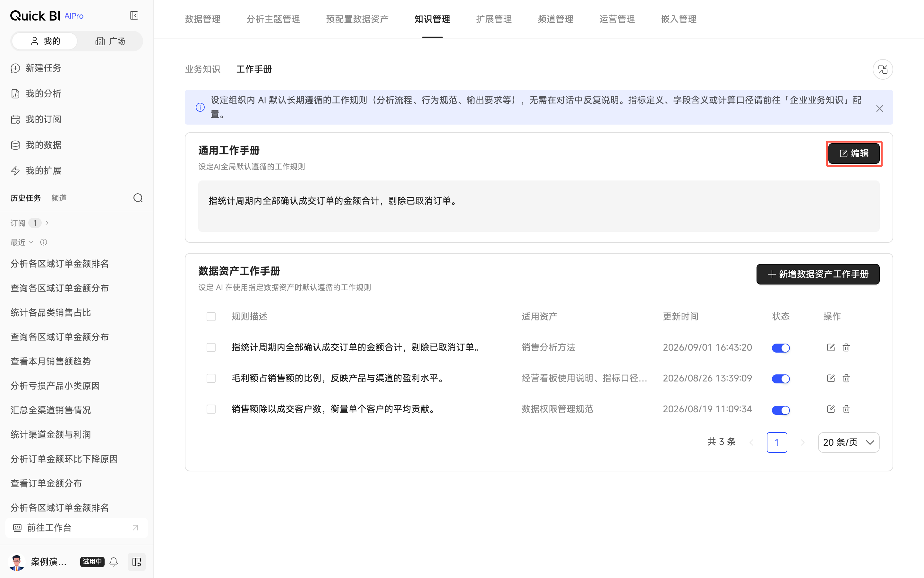Screen dimensions: 924x578
Task: Click the notification bell icon
Action: coord(113,562)
